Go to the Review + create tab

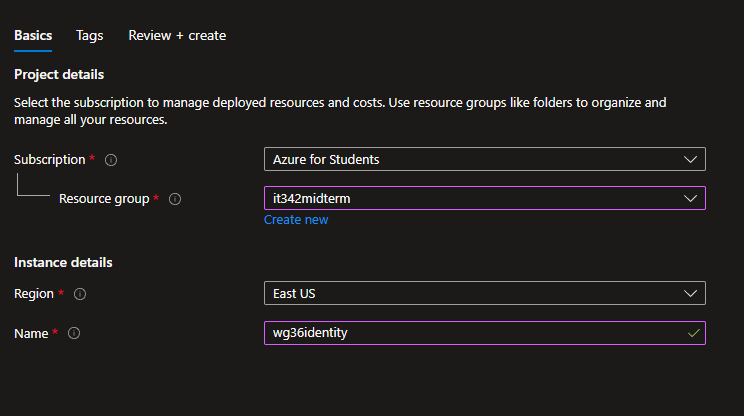[177, 35]
